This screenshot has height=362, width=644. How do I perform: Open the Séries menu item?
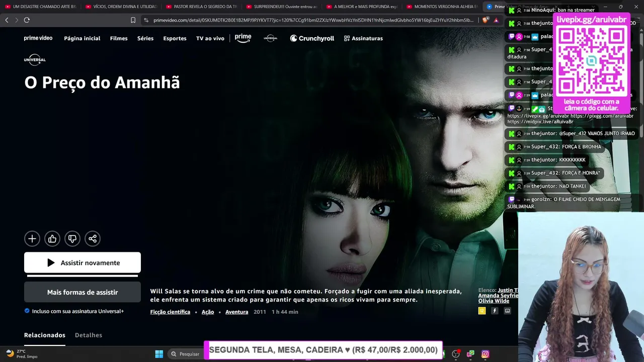145,38
